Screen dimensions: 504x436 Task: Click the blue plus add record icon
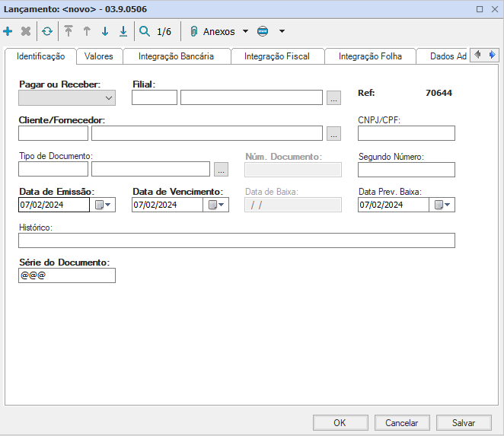[8, 31]
